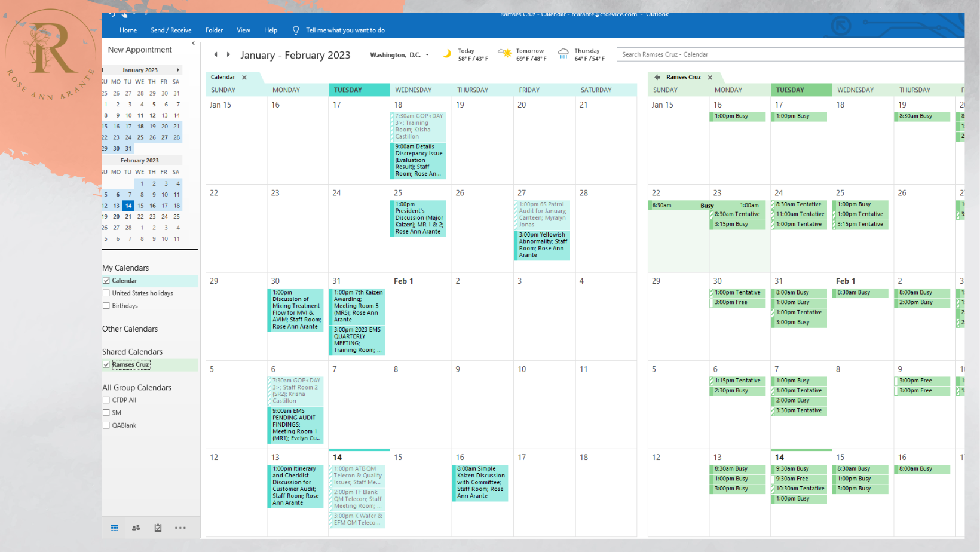Screen dimensions: 980x552
Task: Open more navigation options (three dots)
Action: click(180, 528)
